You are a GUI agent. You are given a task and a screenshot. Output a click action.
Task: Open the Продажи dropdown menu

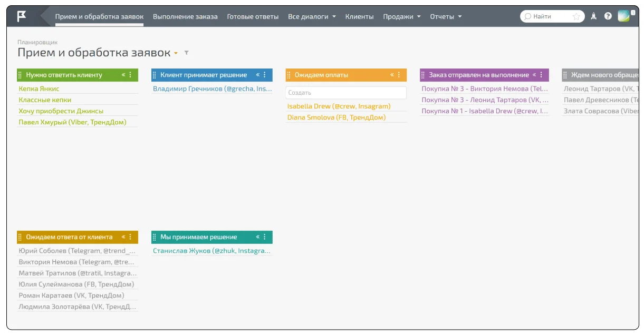pos(402,16)
